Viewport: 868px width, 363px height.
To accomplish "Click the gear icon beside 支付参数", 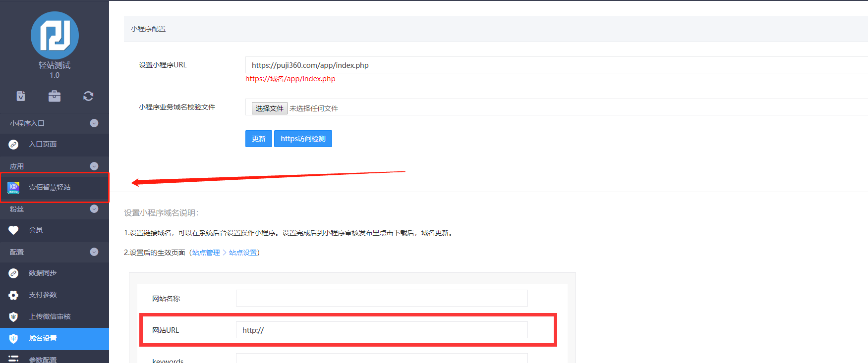I will coord(13,295).
